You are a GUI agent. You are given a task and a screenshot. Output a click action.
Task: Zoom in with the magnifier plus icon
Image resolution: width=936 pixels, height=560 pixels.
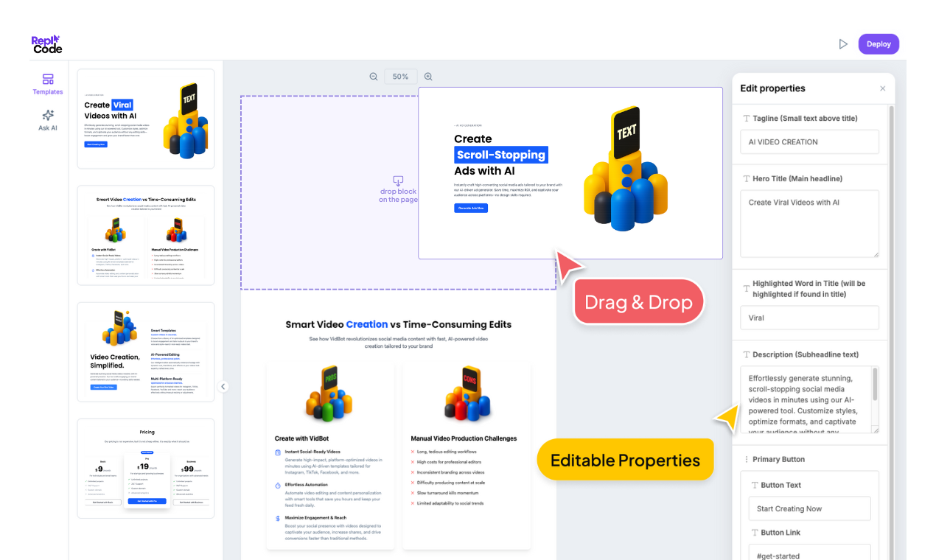428,77
